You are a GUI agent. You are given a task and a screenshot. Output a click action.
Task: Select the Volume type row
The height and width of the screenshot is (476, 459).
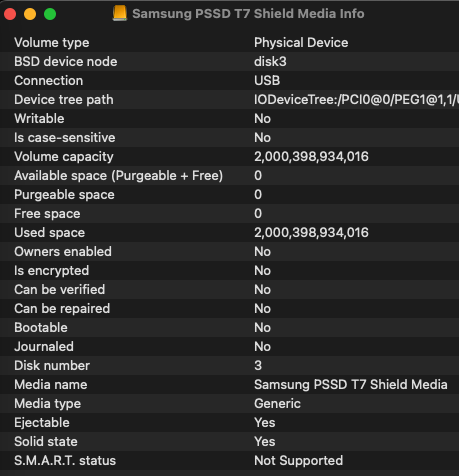pyautogui.click(x=229, y=42)
